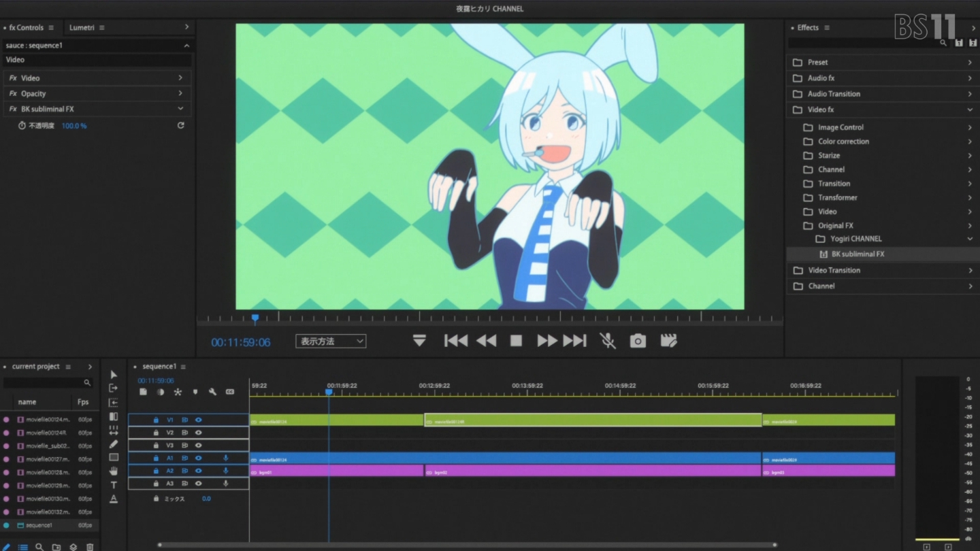Add a marker with the timeline shield icon

195,392
